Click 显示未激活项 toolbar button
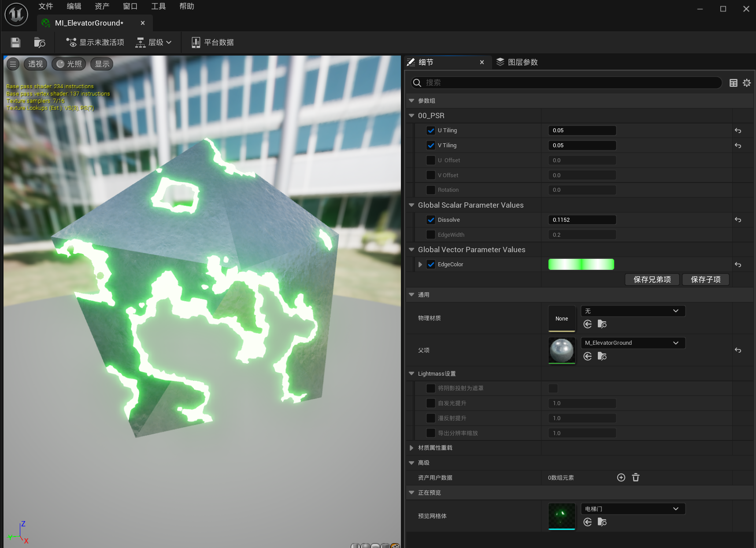The height and width of the screenshot is (548, 756). point(95,42)
